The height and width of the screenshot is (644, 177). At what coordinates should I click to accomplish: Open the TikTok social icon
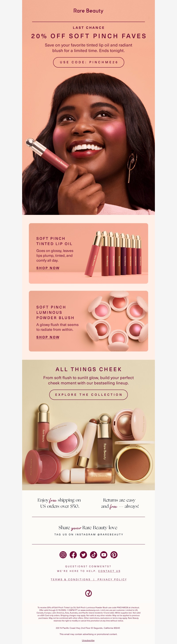pyautogui.click(x=94, y=555)
